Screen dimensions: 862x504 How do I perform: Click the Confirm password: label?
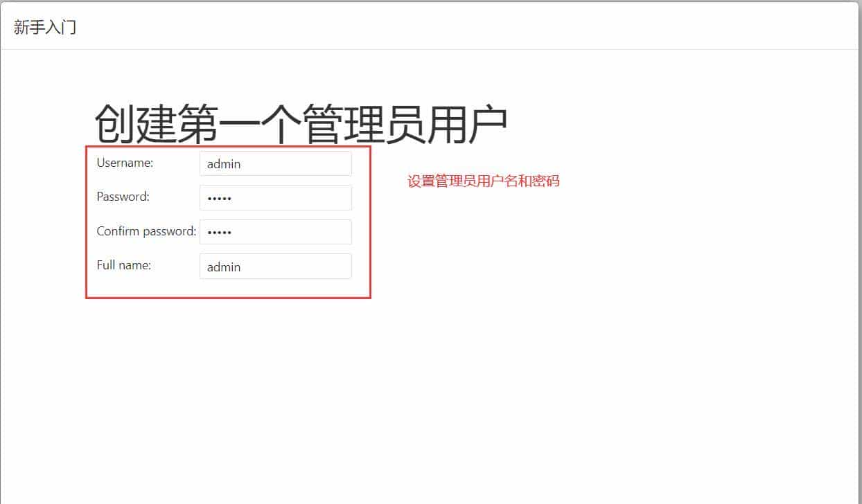click(x=146, y=231)
